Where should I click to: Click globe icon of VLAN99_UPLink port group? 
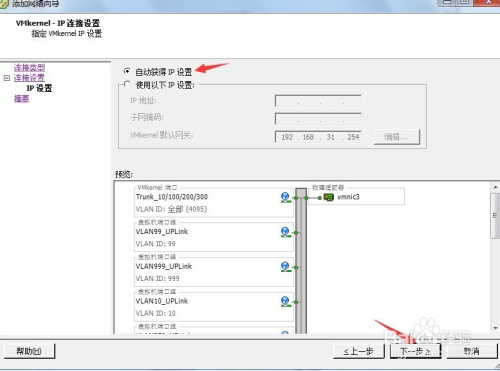[285, 232]
